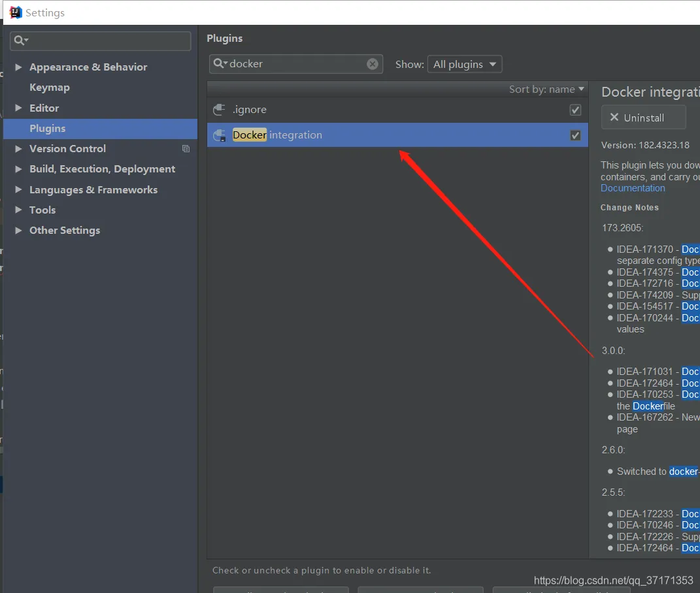This screenshot has width=700, height=593.
Task: Open the Tools settings page
Action: click(x=42, y=210)
